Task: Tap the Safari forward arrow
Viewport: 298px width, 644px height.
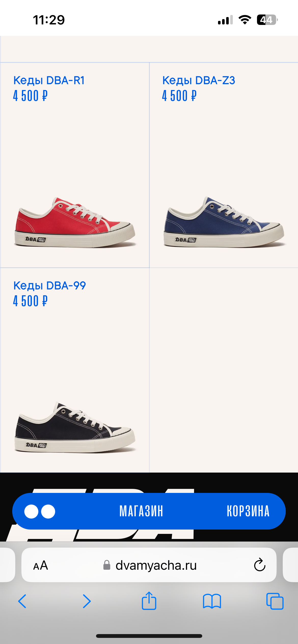Action: point(87,601)
